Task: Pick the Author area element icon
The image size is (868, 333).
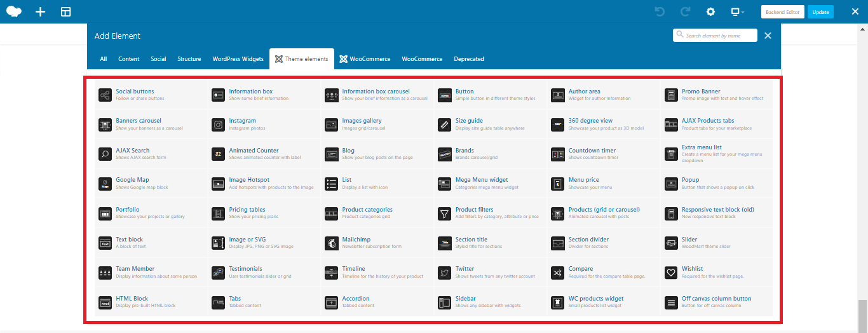Action: point(557,95)
